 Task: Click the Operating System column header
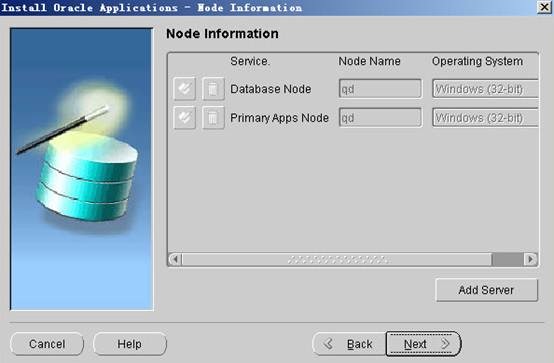click(477, 61)
